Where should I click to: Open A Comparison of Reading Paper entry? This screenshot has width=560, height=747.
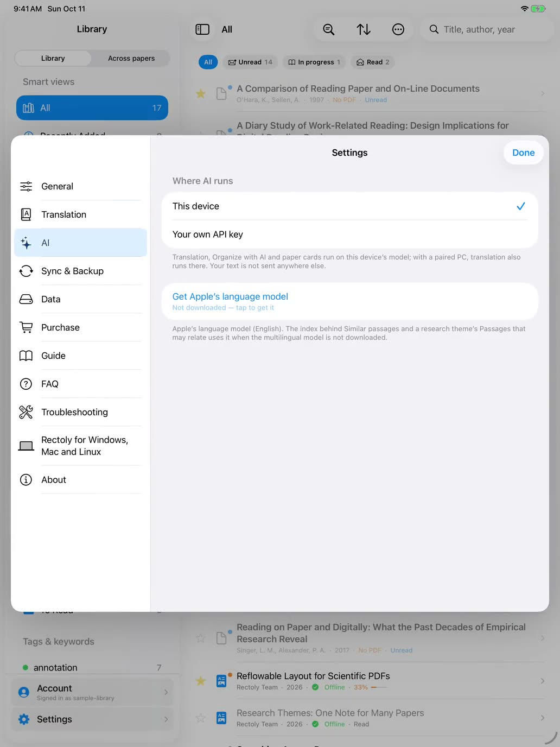[370, 94]
